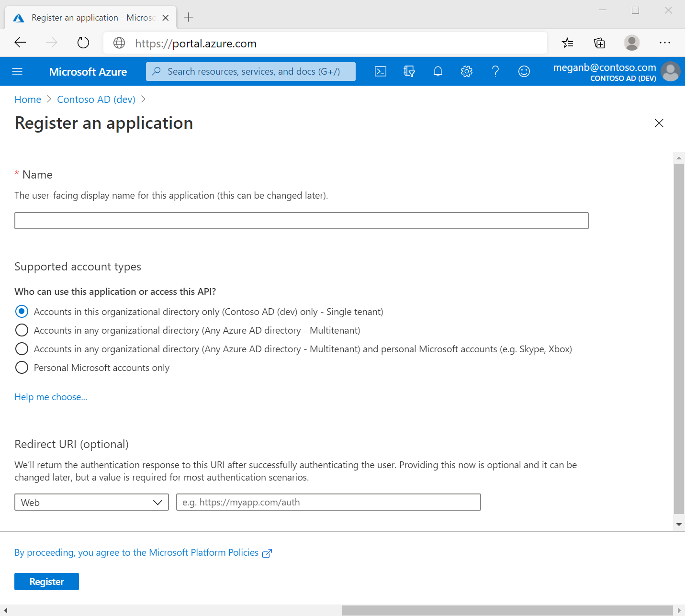Open the portal settings gear

(x=466, y=71)
